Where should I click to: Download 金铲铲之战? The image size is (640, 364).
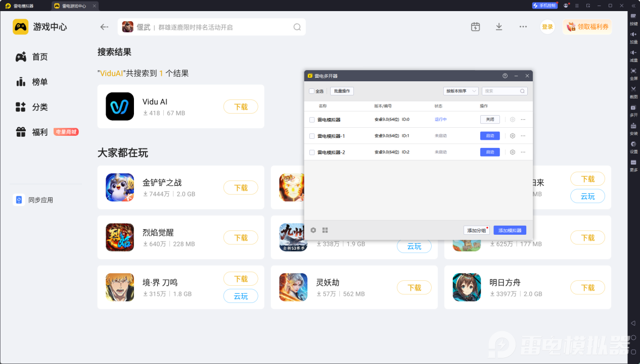[x=241, y=187]
